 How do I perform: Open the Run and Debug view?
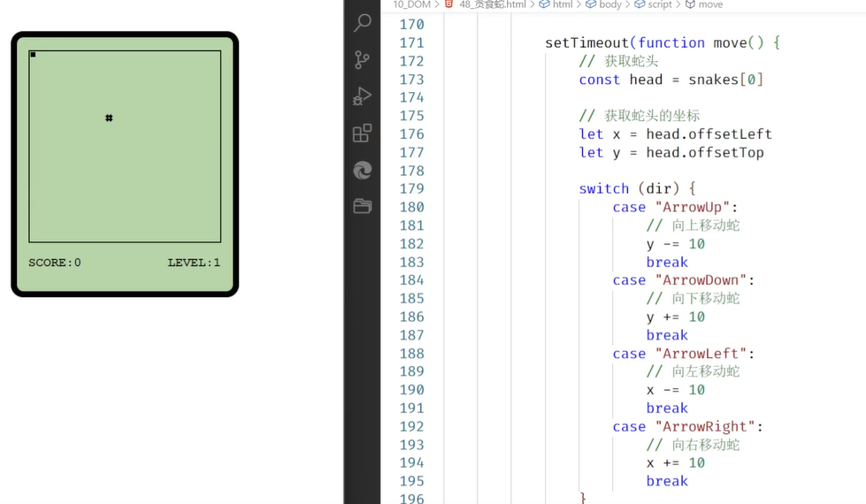click(363, 96)
